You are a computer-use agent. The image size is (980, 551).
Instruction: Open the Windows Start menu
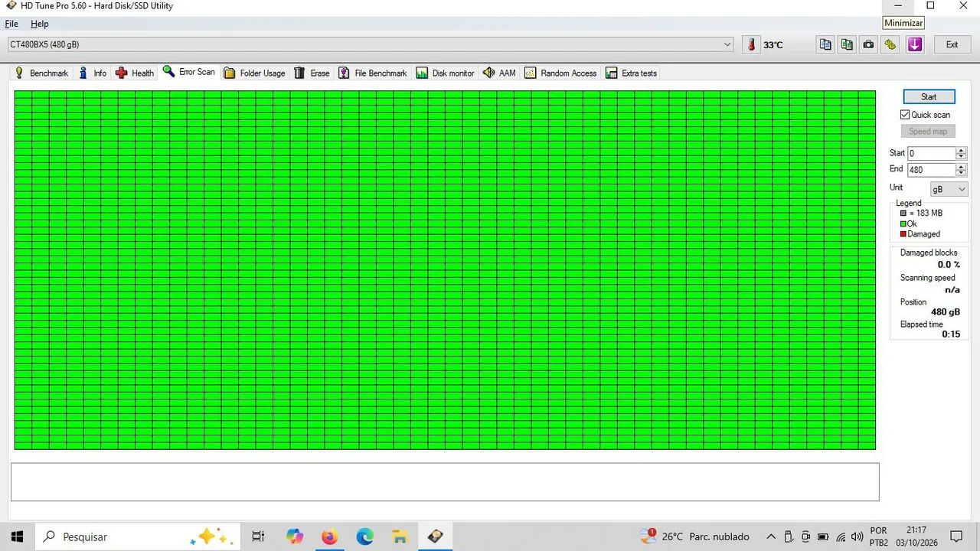click(x=17, y=536)
